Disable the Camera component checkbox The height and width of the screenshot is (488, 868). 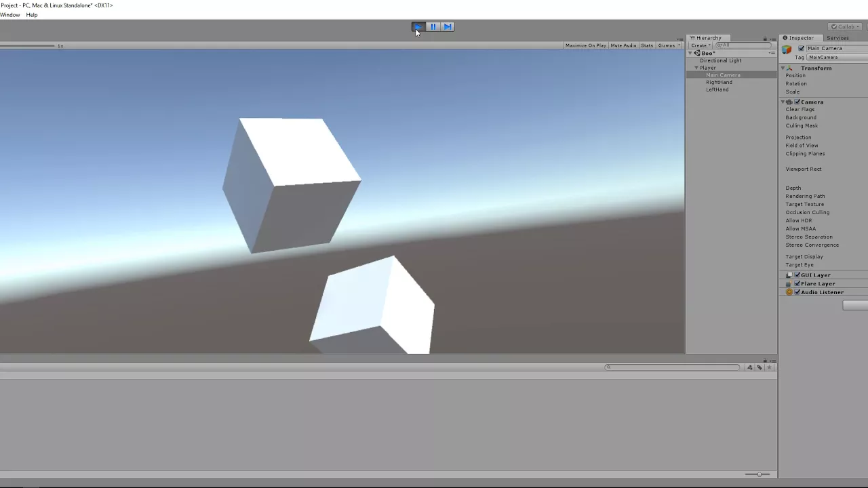[797, 102]
